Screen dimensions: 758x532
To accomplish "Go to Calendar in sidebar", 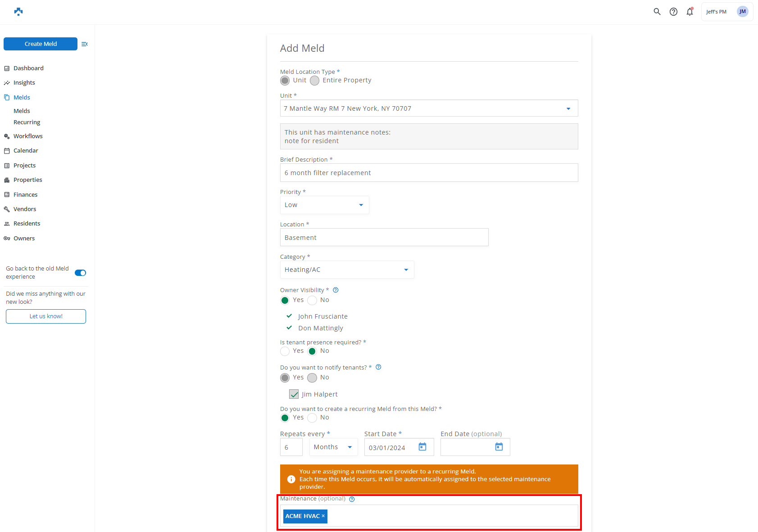I will click(x=26, y=151).
